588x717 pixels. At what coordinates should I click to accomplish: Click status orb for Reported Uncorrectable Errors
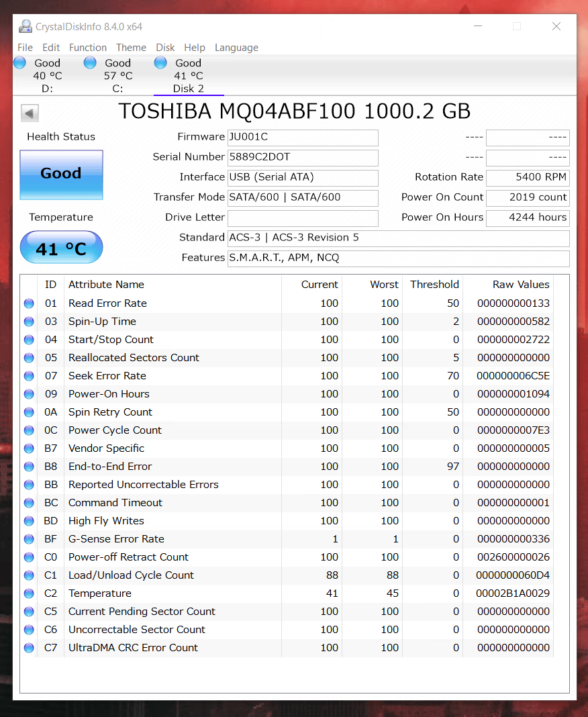tap(29, 485)
